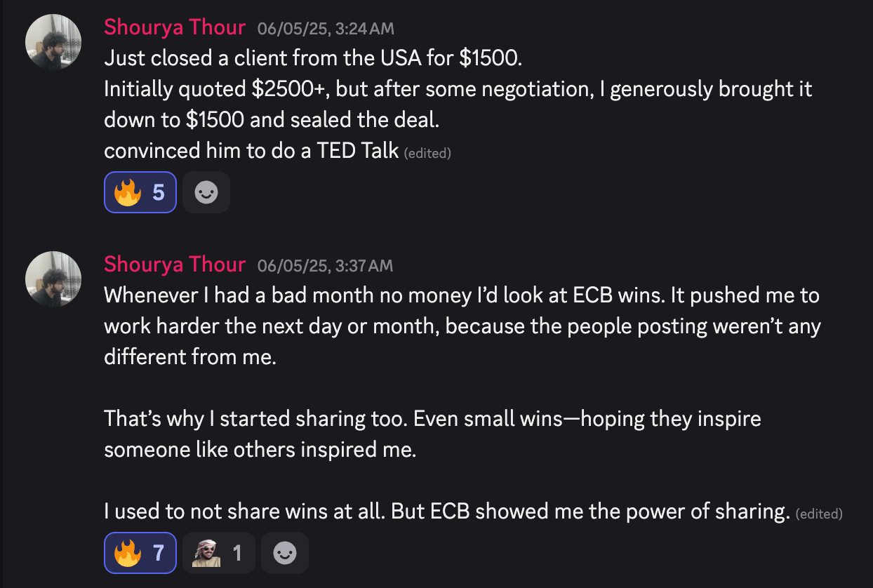Open Shourya Thour's avatar on 3:24 AM message

coord(53,41)
